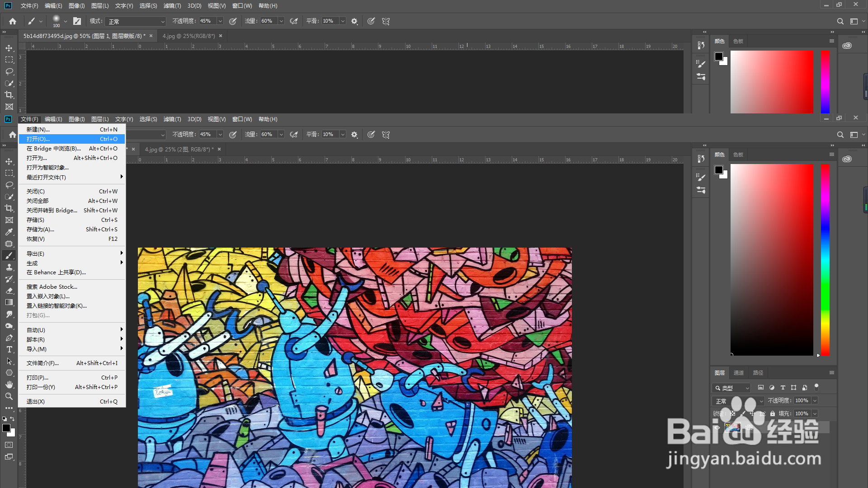Expand 自动(U) submenu
Viewport: 868px width, 488px height.
[x=72, y=330]
